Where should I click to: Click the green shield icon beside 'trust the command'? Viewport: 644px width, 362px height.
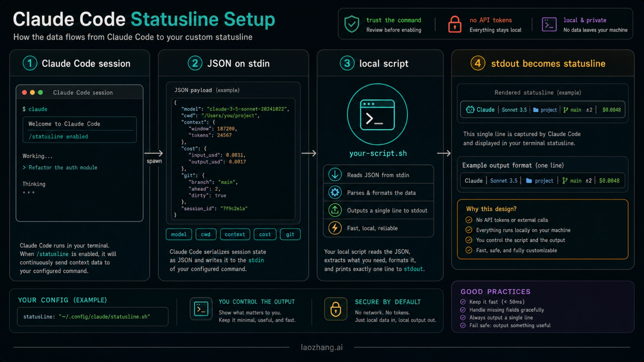pos(352,24)
